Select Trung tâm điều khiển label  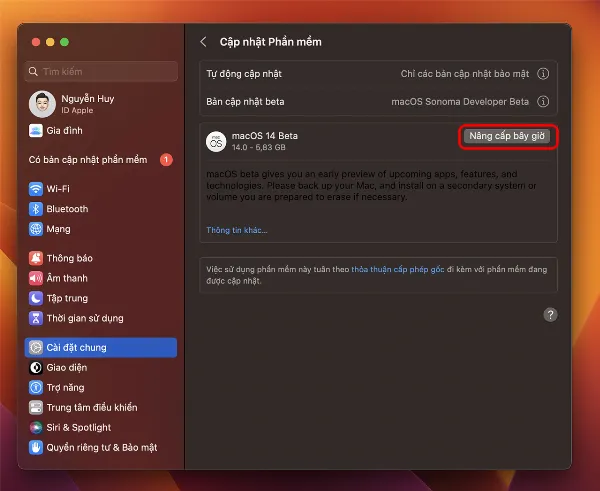coord(92,407)
